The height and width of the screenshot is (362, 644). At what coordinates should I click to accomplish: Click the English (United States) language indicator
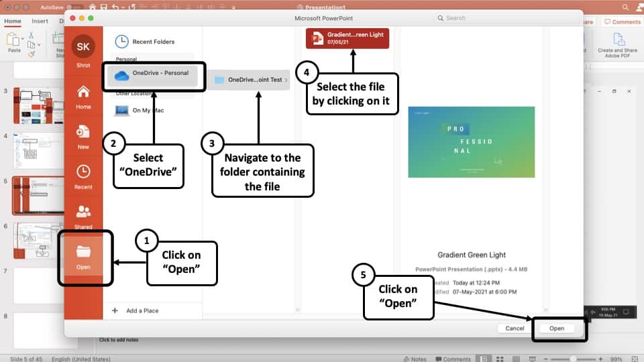81,359
